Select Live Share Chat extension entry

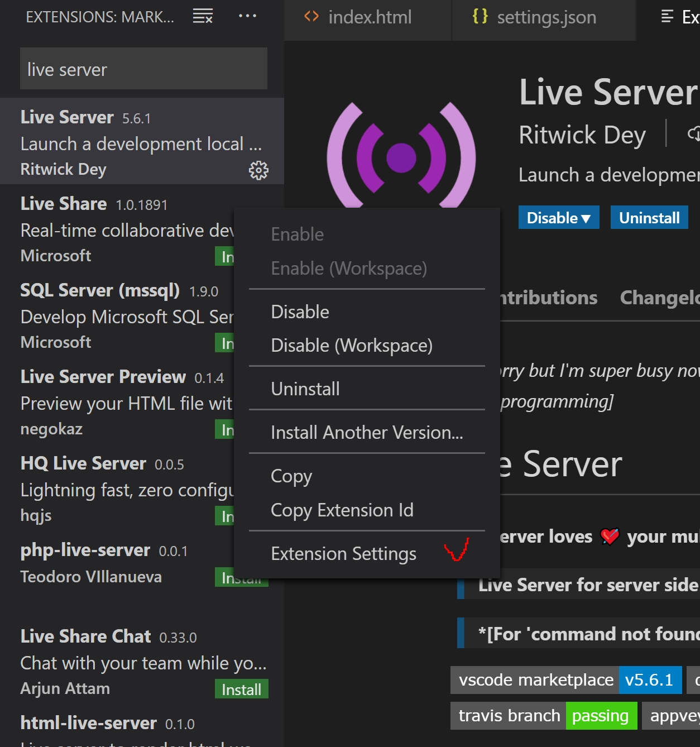(142, 660)
